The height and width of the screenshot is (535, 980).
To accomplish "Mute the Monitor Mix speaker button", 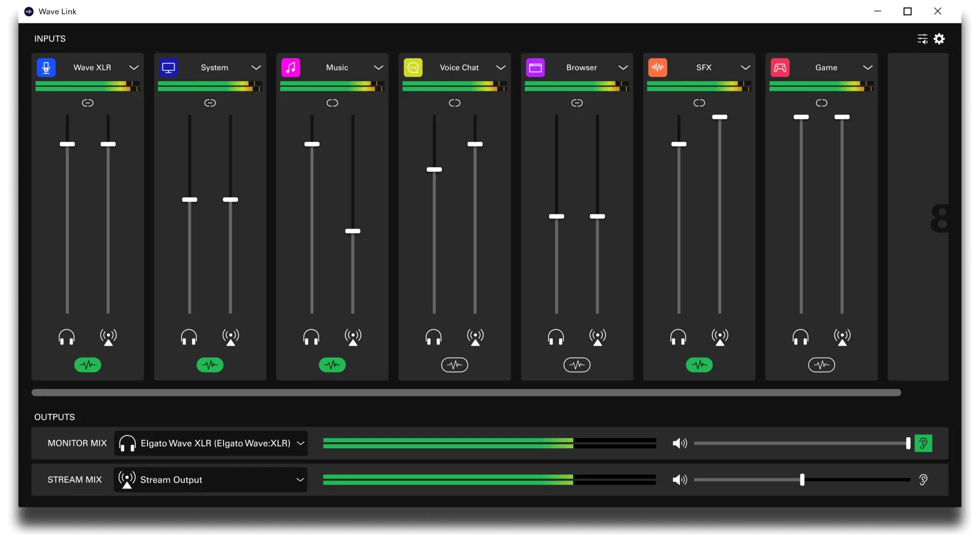I will 680,443.
